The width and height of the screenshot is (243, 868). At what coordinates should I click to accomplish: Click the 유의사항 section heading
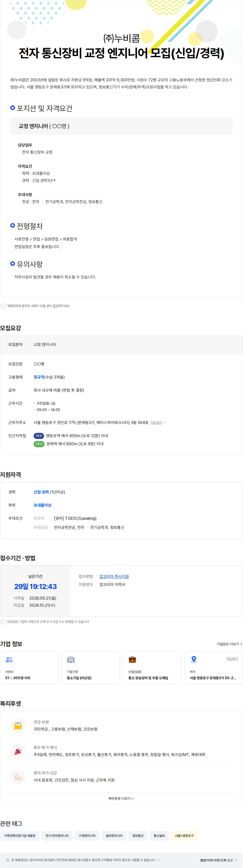click(x=30, y=264)
